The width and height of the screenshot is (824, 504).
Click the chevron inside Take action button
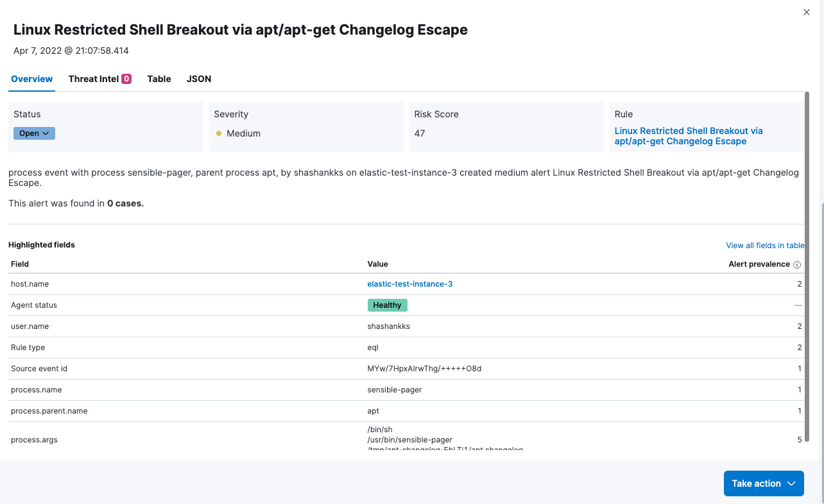tap(791, 483)
